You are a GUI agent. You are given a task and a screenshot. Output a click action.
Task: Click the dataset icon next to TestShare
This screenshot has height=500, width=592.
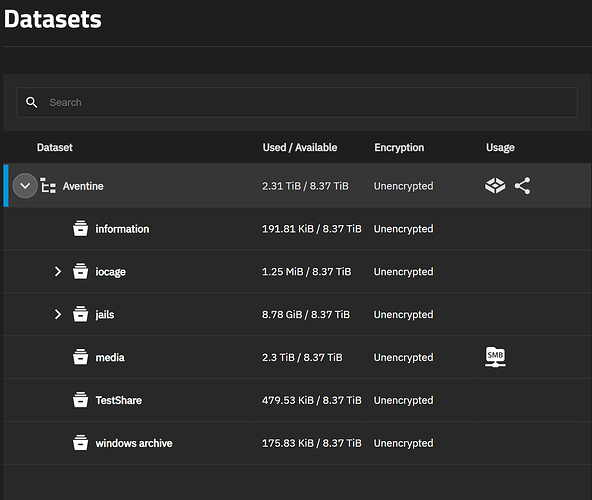coord(80,400)
